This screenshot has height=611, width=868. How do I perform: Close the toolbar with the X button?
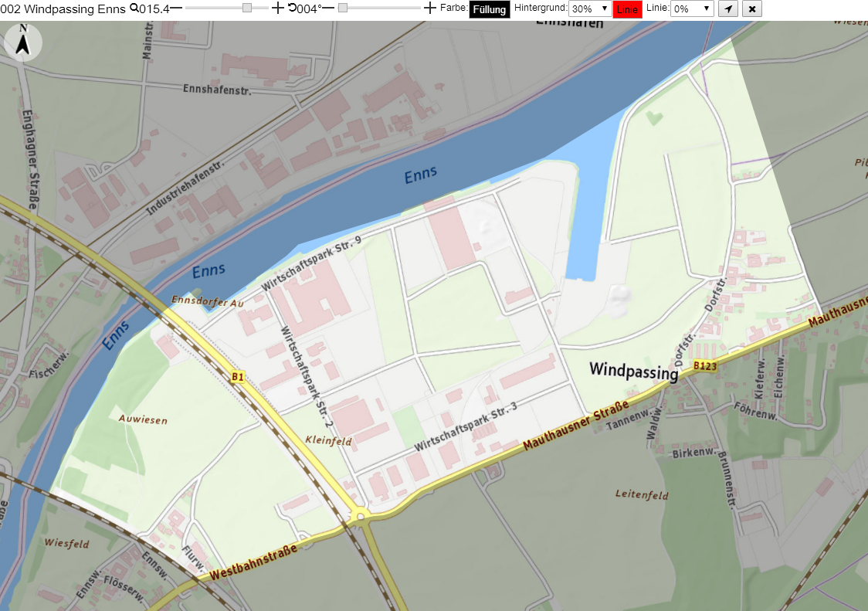coord(751,8)
